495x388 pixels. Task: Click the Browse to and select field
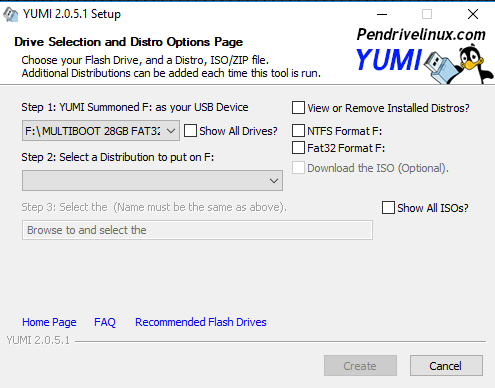click(197, 230)
